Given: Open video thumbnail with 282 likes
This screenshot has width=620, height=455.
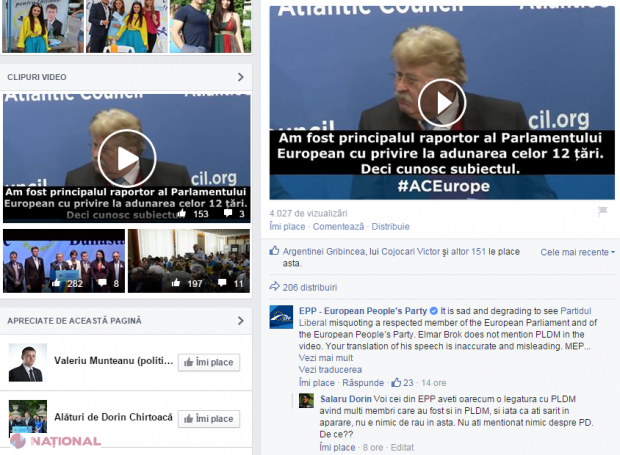Looking at the screenshot, I should pos(64,261).
